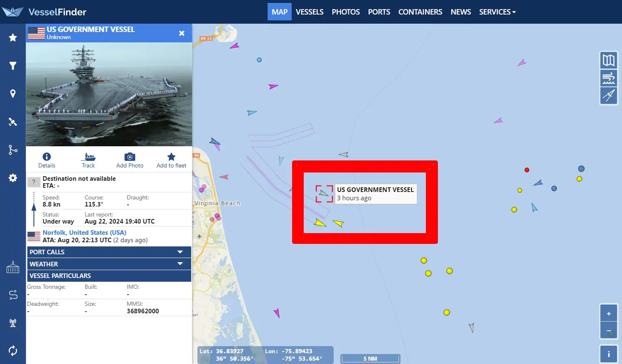
Task: Expand the PORT CALLS section
Action: tap(109, 252)
